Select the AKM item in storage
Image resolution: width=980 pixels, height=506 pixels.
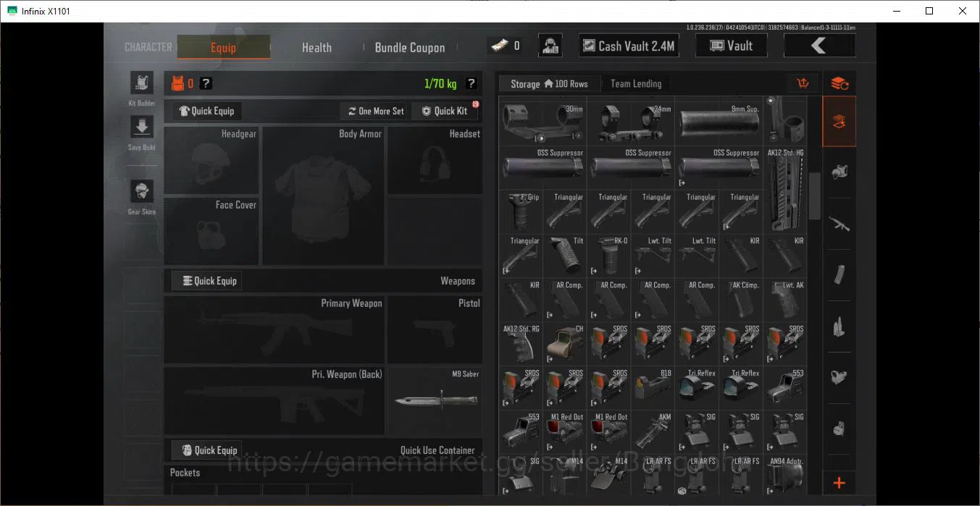click(x=653, y=433)
